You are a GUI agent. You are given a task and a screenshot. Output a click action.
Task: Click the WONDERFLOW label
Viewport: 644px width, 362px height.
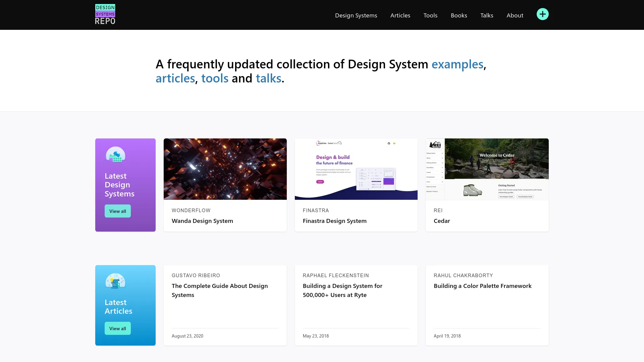pyautogui.click(x=191, y=210)
